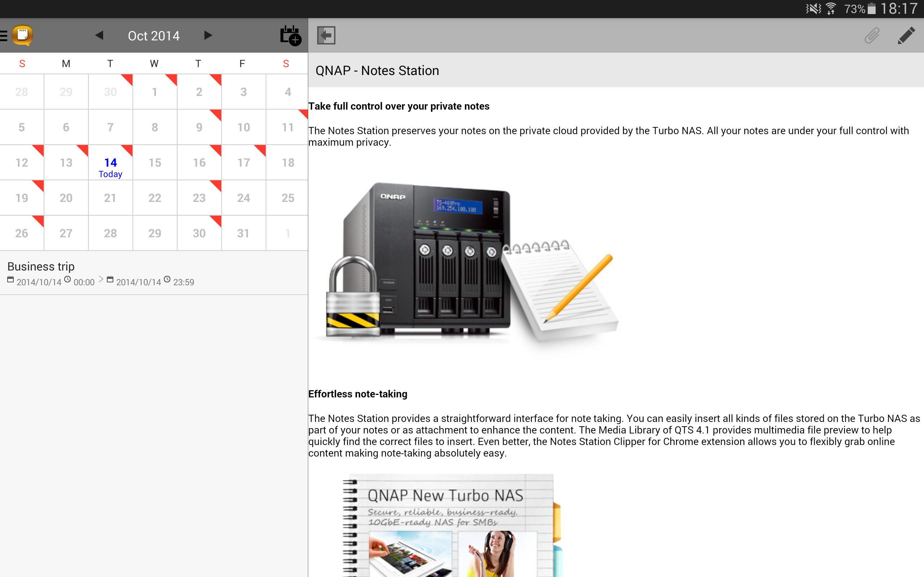Open attachments using the paperclip icon
Screen dimensions: 924x577
tap(872, 35)
